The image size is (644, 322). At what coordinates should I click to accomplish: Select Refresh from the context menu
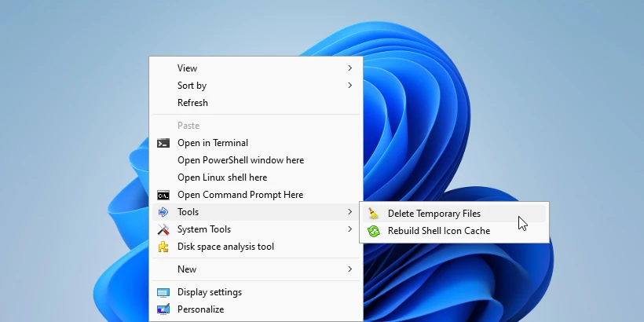tap(256, 103)
